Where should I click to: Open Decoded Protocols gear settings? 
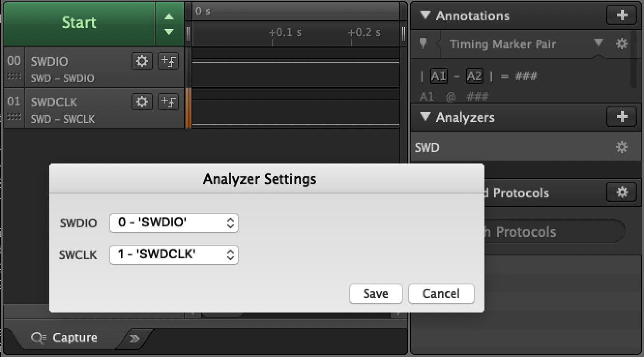622,193
